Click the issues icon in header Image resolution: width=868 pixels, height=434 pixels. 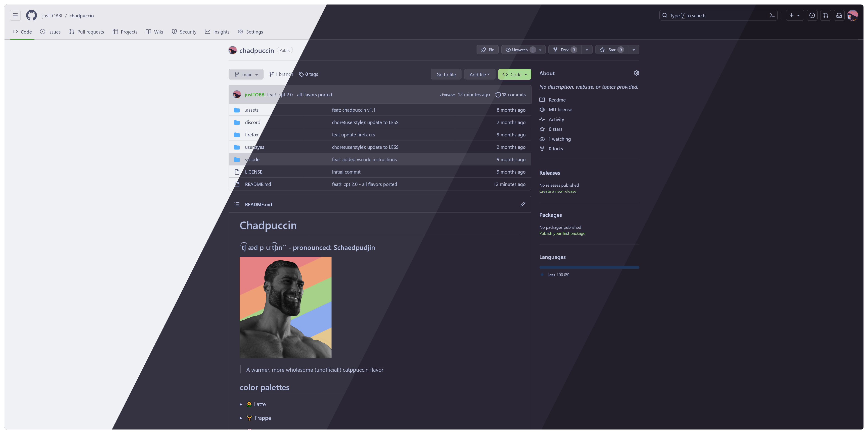click(812, 16)
